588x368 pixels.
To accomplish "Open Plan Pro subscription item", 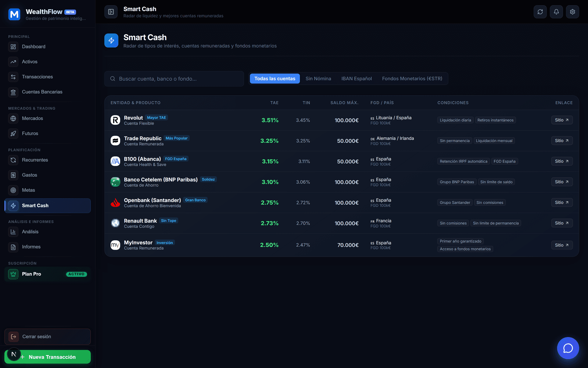I will click(48, 274).
